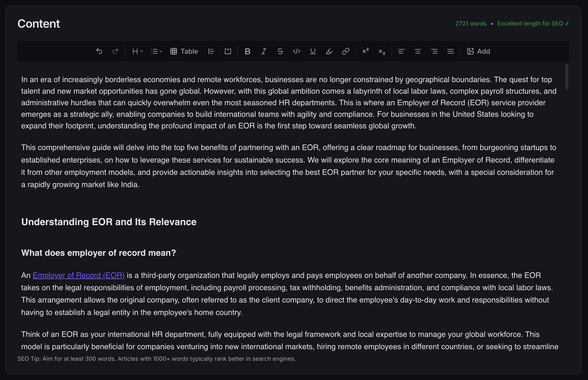Expand the bullet list options dropdown
588x380 pixels.
[x=156, y=51]
